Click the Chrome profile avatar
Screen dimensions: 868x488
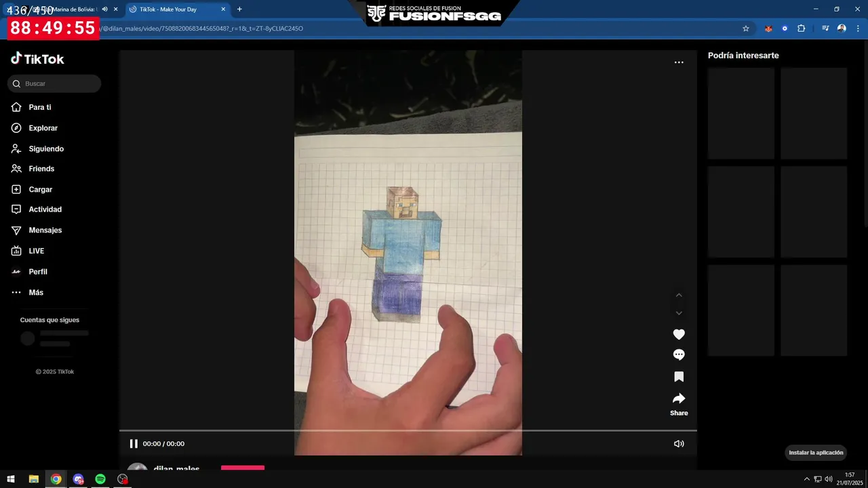(842, 28)
